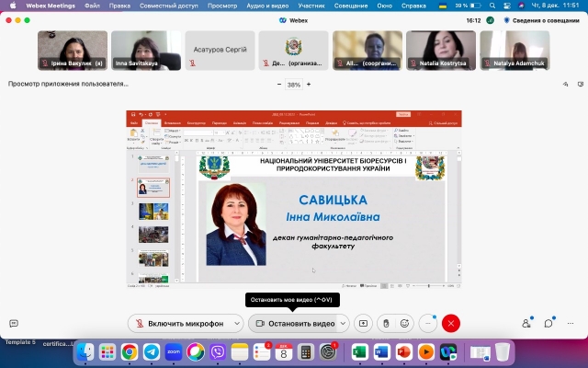Select the co-organizer video thumbnail
This screenshot has width=588, height=368.
[367, 51]
